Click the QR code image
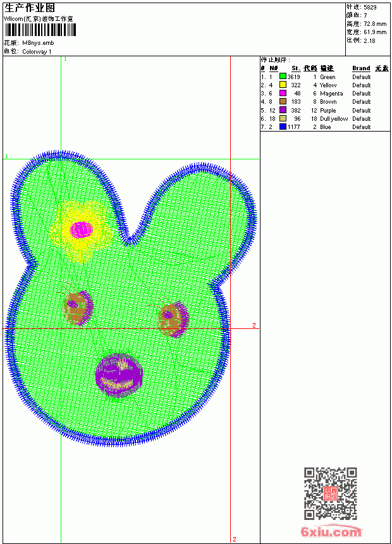The image size is (392, 544). click(x=331, y=493)
